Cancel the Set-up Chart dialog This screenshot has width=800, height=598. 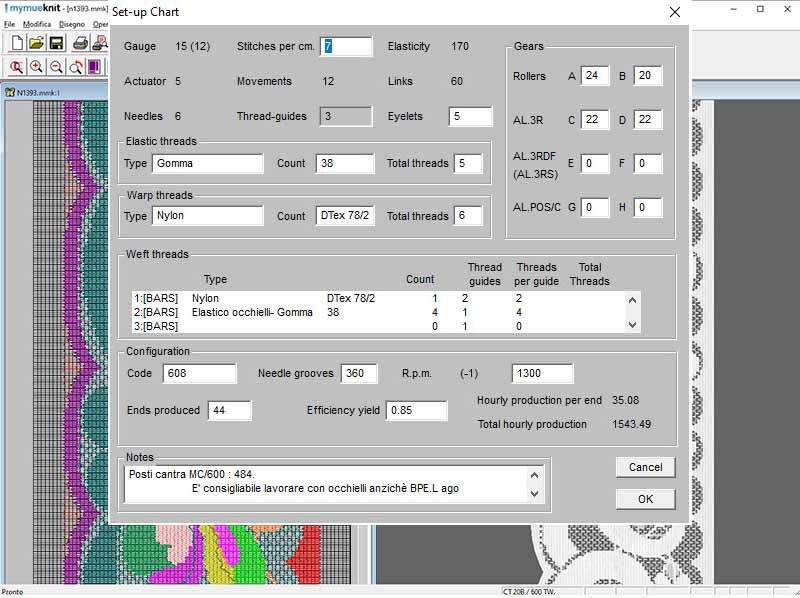coord(645,467)
